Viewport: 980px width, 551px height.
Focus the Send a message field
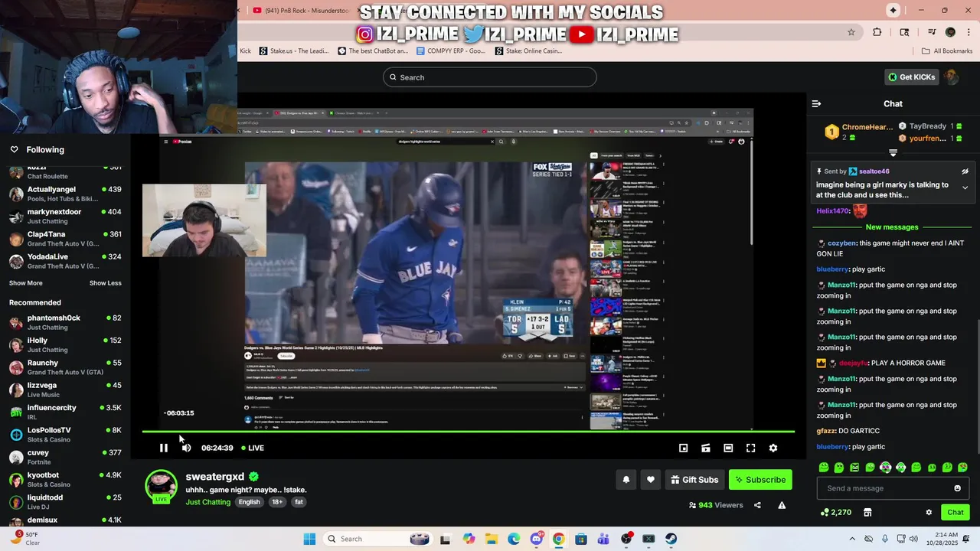point(891,488)
